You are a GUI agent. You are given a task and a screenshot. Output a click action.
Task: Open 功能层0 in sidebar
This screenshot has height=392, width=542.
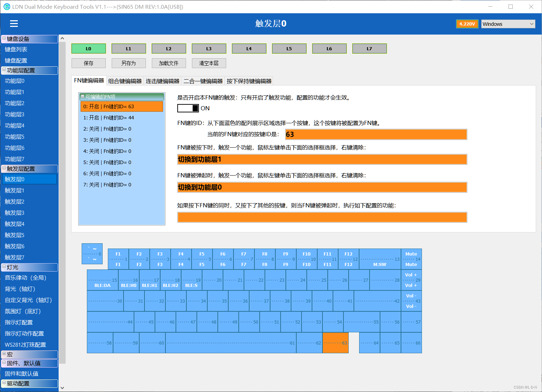point(29,81)
